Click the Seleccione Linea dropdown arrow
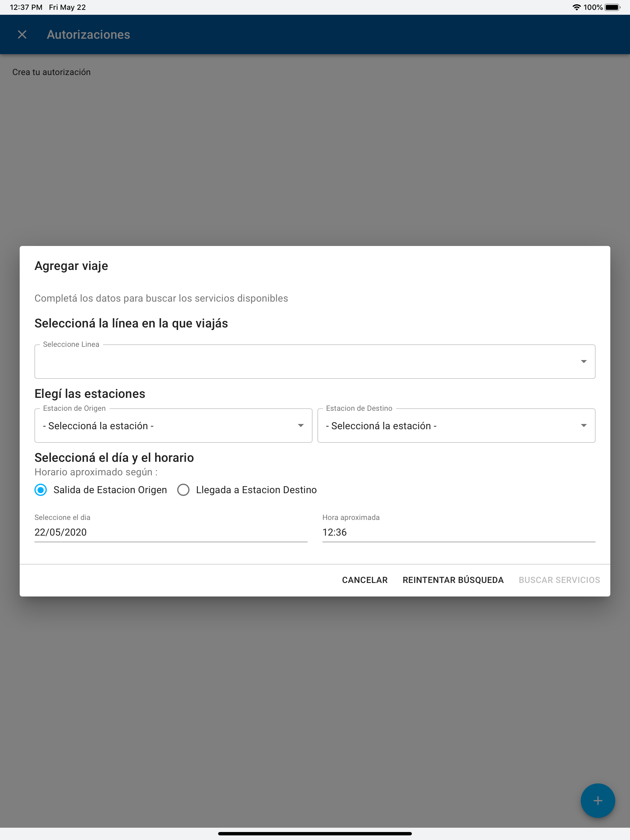This screenshot has height=840, width=630. tap(584, 362)
